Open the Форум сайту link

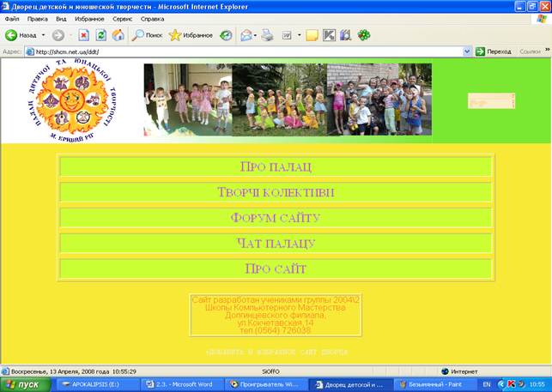click(276, 218)
